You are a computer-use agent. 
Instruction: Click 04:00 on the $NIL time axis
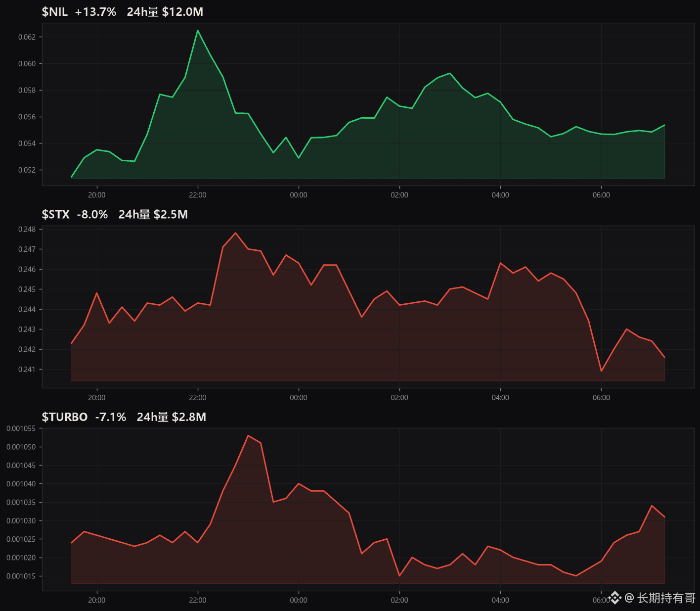point(500,195)
